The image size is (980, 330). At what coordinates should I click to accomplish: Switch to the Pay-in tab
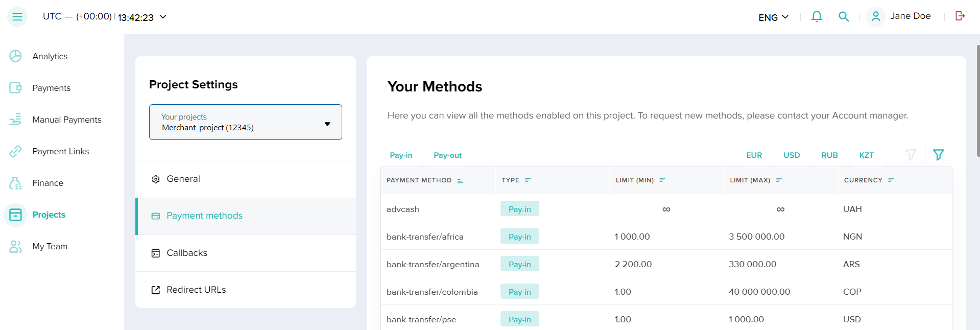pos(401,155)
